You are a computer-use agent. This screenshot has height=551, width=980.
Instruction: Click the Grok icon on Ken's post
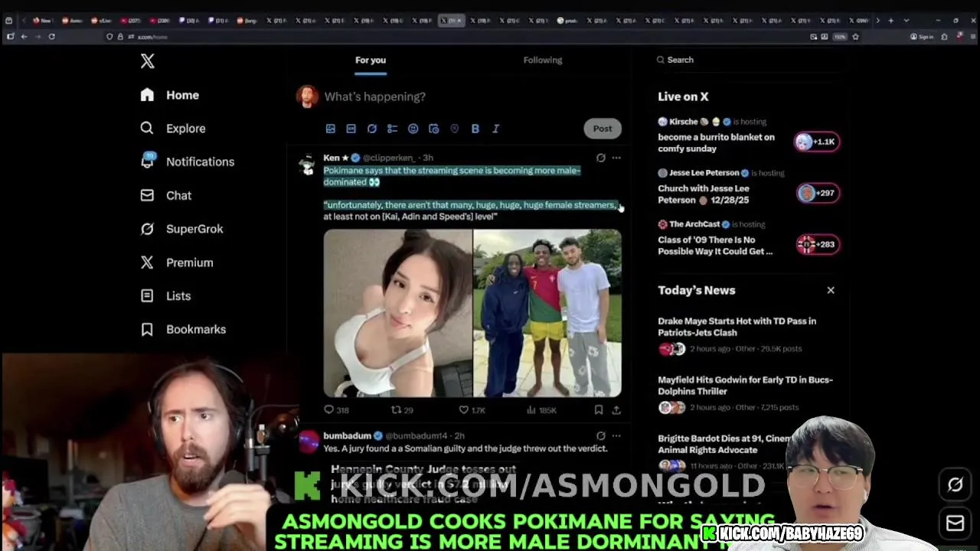[600, 158]
